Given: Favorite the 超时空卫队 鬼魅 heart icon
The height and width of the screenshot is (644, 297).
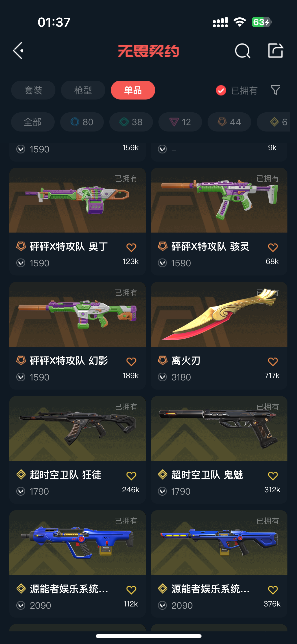Looking at the screenshot, I should [273, 476].
